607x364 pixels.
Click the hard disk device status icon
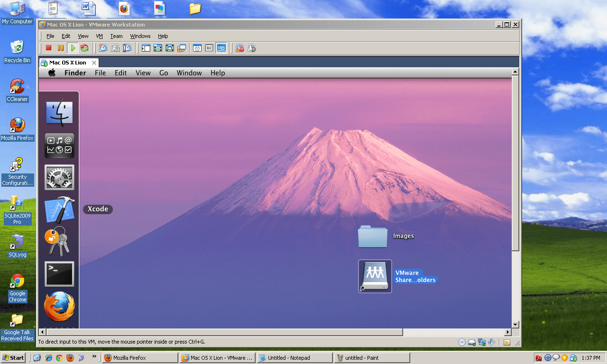coord(472,342)
